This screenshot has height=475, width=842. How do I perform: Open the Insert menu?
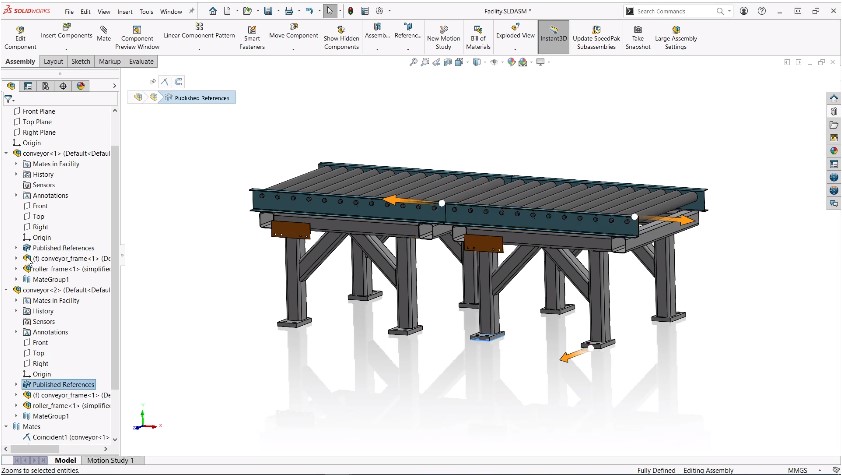coord(125,11)
